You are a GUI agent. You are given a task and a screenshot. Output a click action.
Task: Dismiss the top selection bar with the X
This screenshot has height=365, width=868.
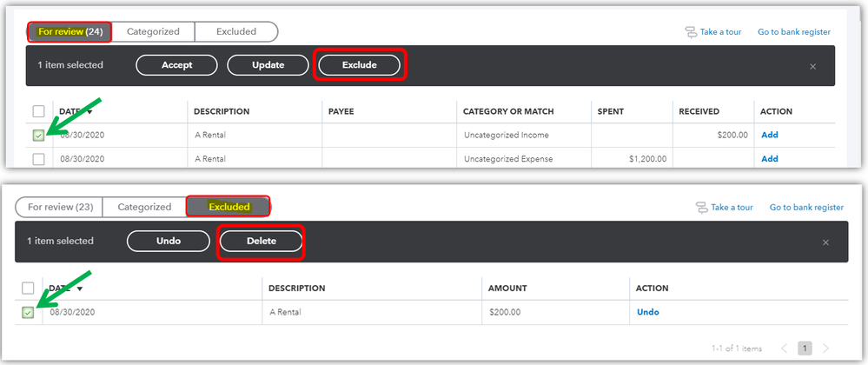813,66
